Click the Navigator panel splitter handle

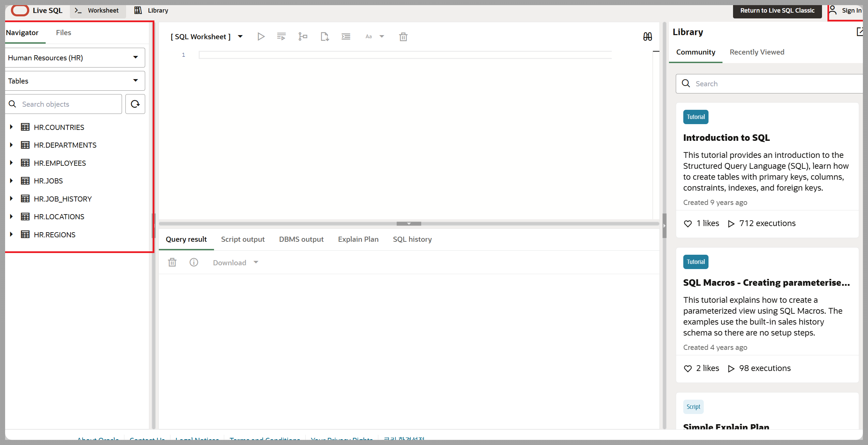click(x=153, y=226)
